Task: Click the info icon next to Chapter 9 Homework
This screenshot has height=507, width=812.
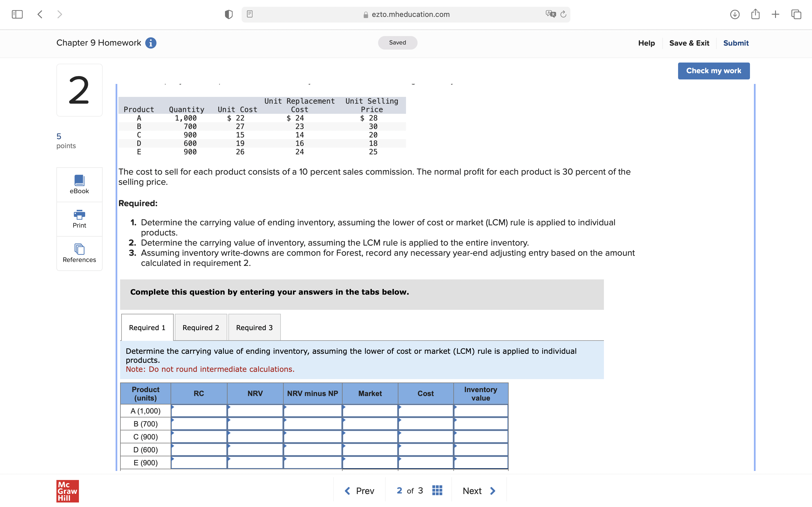Action: pyautogui.click(x=151, y=43)
